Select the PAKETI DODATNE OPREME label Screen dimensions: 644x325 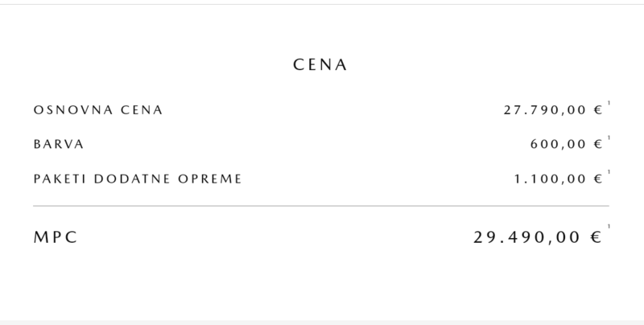(x=138, y=179)
